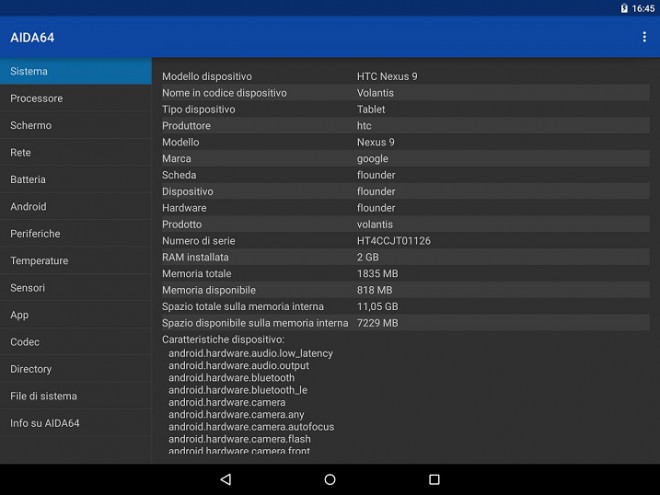This screenshot has width=660, height=495.
Task: Select the value HTC Nexus 9
Action: pos(387,76)
